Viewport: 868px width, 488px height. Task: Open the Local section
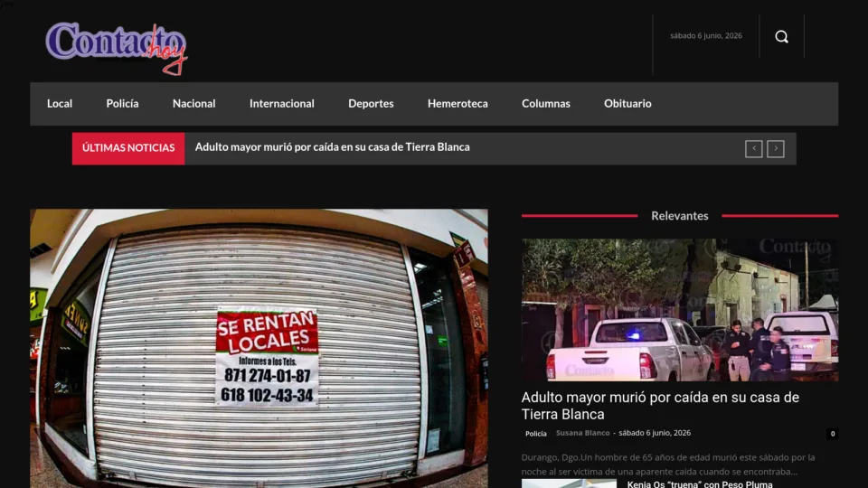60,103
